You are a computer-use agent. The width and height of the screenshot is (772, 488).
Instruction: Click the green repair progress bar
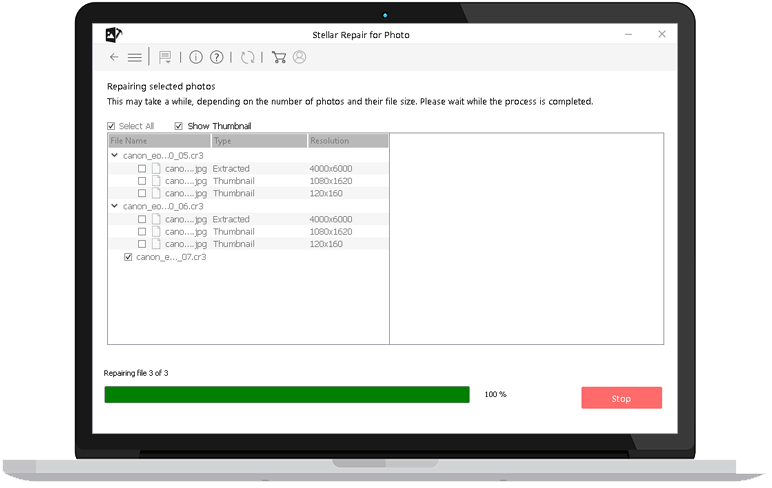287,394
